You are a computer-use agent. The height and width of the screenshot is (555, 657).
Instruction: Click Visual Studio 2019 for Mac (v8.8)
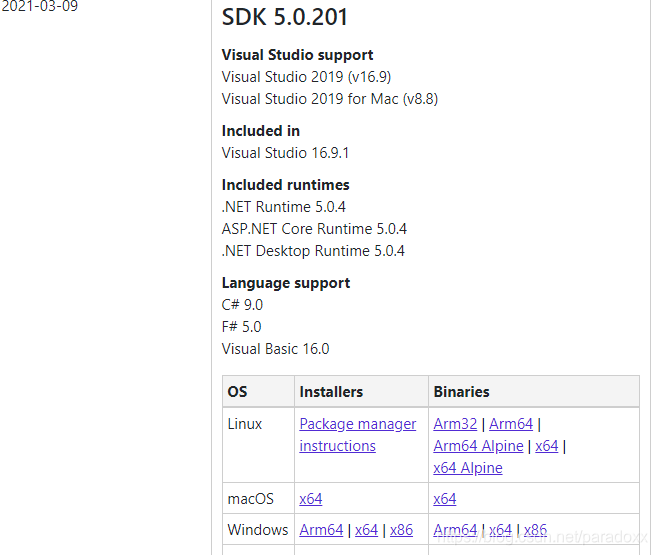click(330, 99)
